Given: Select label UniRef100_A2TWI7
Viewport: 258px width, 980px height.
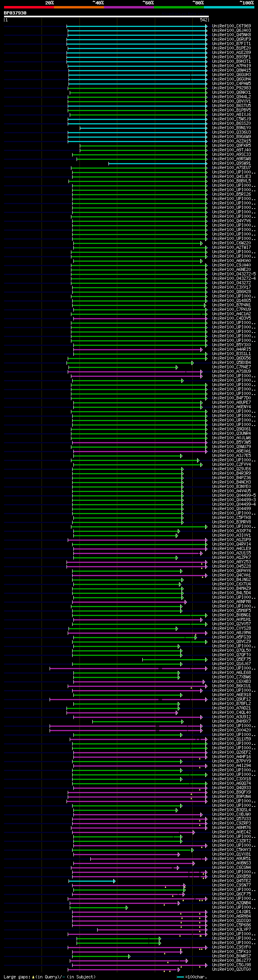Looking at the screenshot, I should 231,248.
